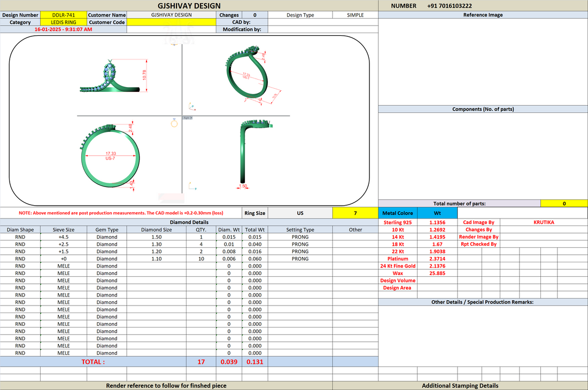This screenshot has width=588, height=390.
Task: Click the total weight cell 0.131
Action: [x=254, y=362]
